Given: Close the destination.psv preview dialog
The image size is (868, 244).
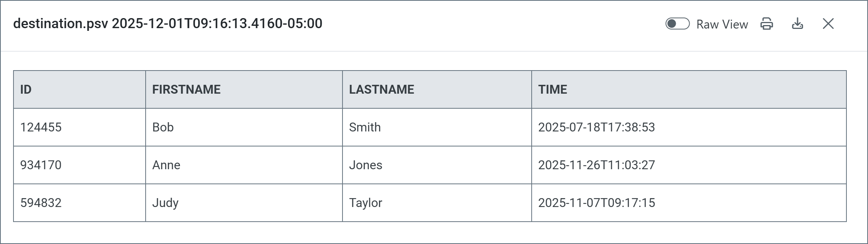Looking at the screenshot, I should [828, 24].
